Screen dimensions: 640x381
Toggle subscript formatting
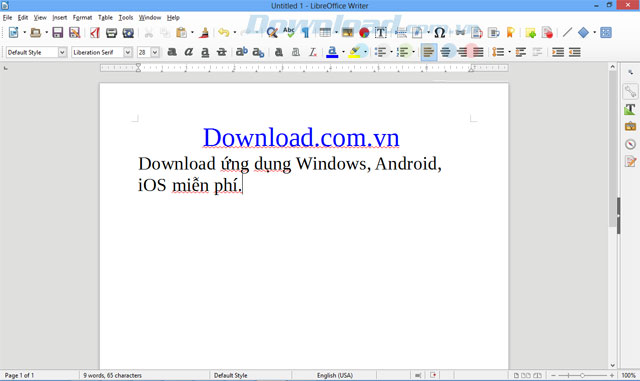pos(258,52)
